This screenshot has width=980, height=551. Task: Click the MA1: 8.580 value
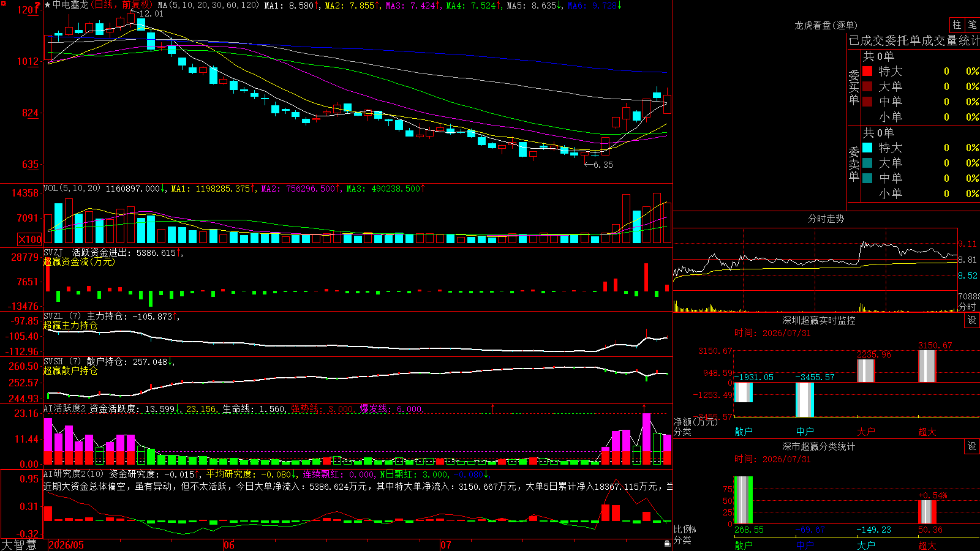coord(289,6)
